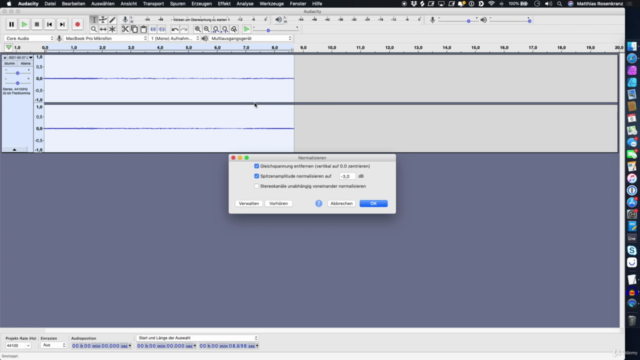The width and height of the screenshot is (640, 360).
Task: Solo the track with Alleine button
Action: (25, 64)
